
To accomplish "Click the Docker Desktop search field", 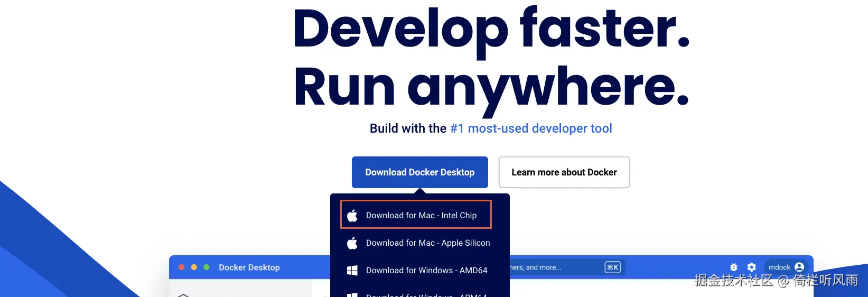I will [x=567, y=267].
